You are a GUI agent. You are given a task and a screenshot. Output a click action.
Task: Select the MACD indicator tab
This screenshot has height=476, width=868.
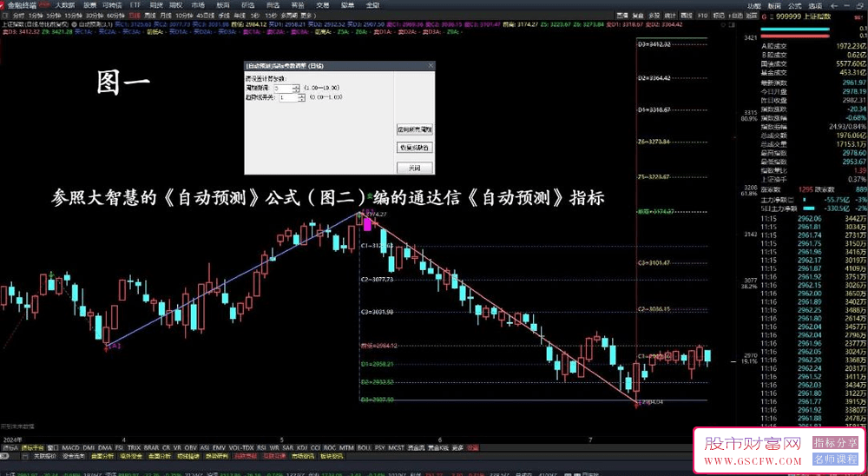coord(71,447)
